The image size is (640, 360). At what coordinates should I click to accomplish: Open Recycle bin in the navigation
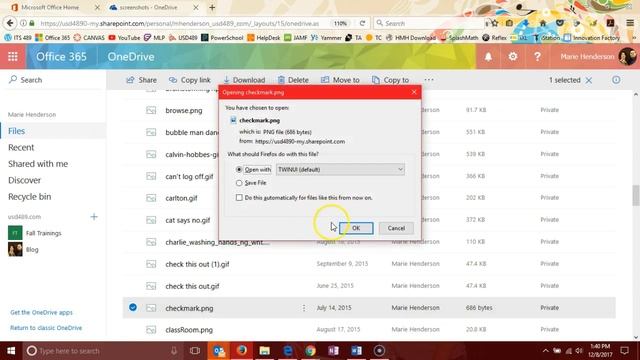(x=29, y=197)
